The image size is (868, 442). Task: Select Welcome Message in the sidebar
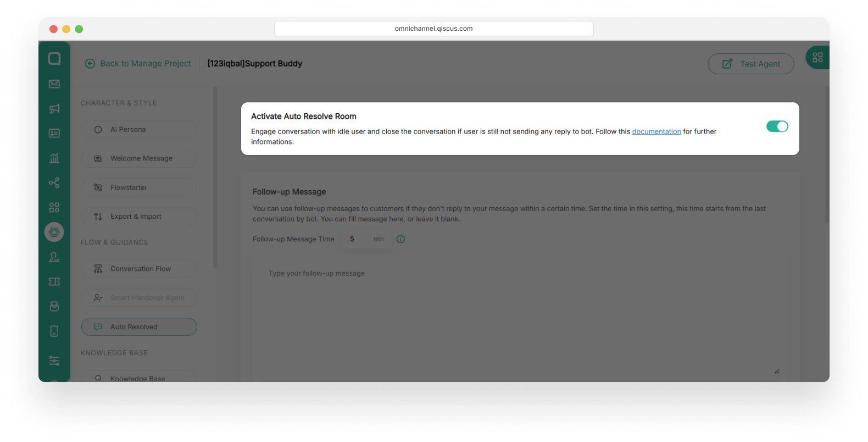tap(139, 158)
